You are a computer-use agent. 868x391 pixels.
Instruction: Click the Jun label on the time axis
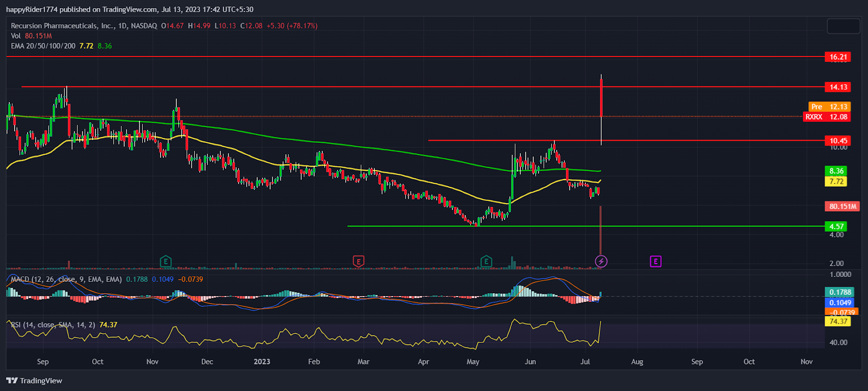(x=531, y=362)
